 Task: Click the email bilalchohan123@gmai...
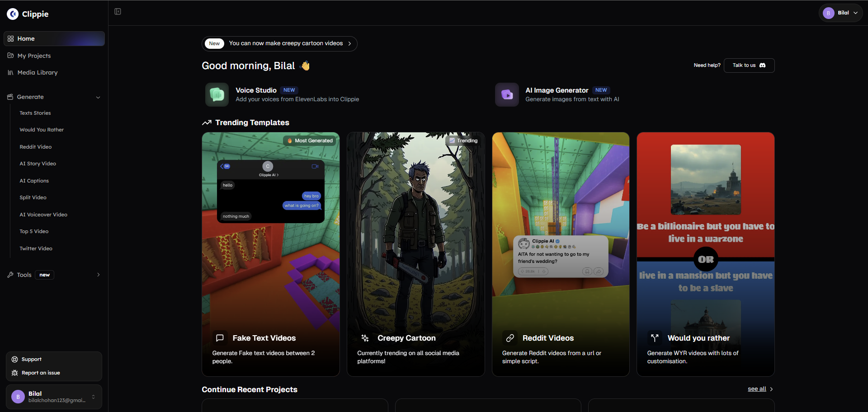click(x=57, y=400)
